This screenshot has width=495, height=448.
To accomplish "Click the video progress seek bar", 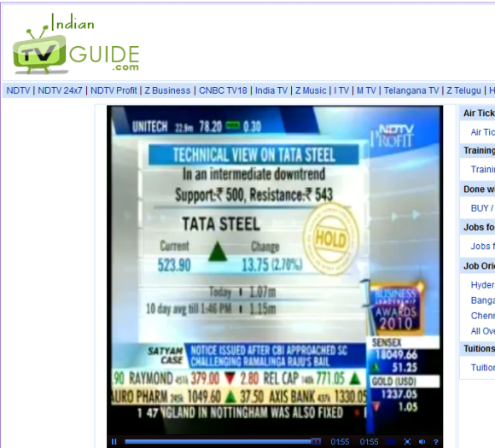I will pos(223,441).
